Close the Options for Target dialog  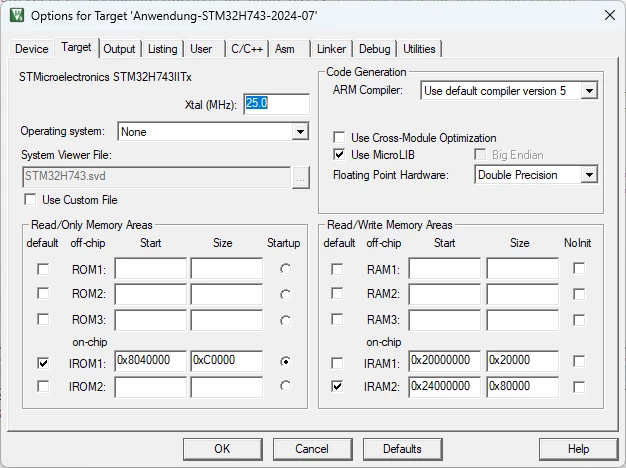[610, 15]
